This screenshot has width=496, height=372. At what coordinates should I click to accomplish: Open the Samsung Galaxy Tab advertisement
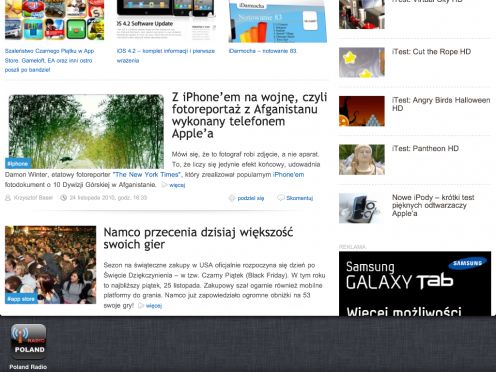415,284
